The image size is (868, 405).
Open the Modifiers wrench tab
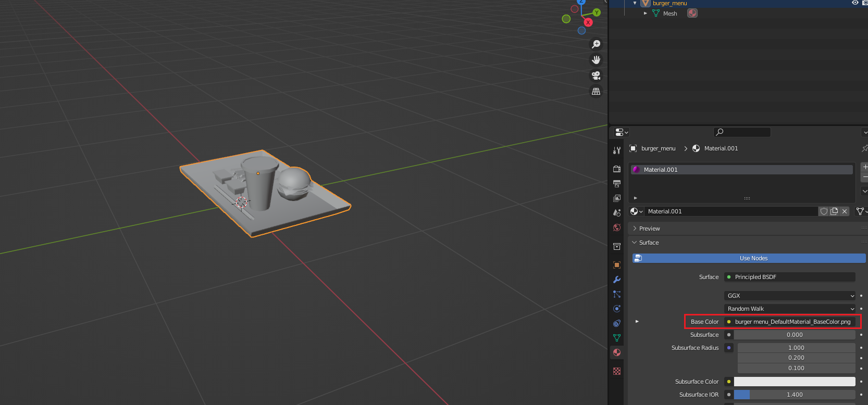tap(617, 280)
